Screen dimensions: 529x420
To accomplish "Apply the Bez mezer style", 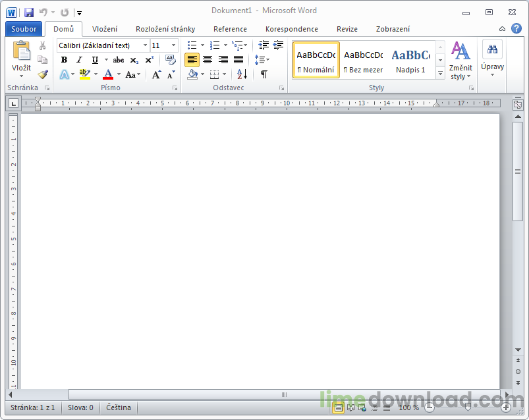I will tap(363, 61).
